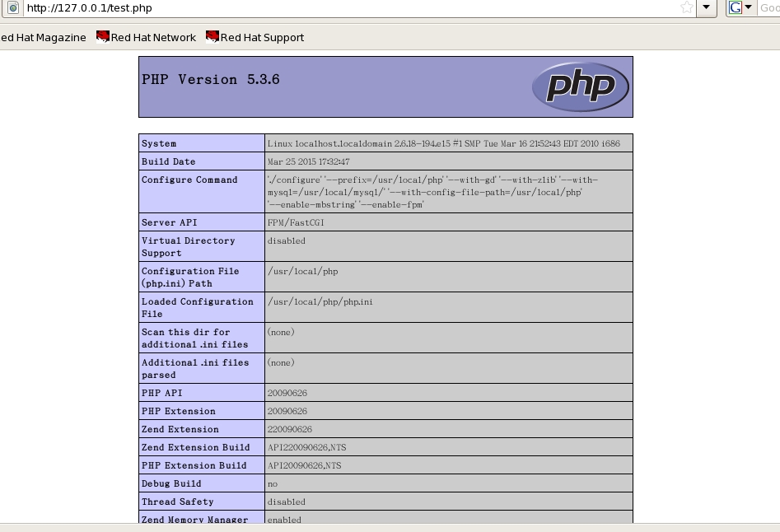Click the API220090626,NTS value
The width and height of the screenshot is (780, 532).
[x=306, y=447]
